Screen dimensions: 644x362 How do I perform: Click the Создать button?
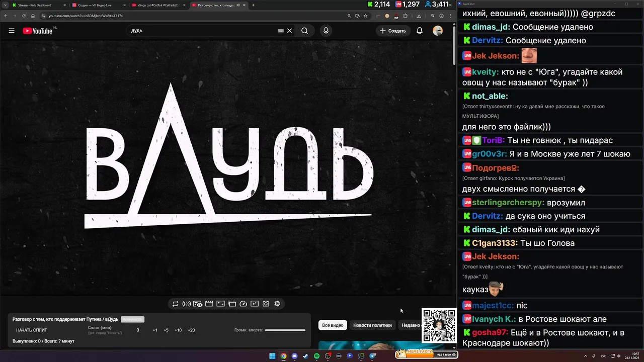tap(393, 31)
